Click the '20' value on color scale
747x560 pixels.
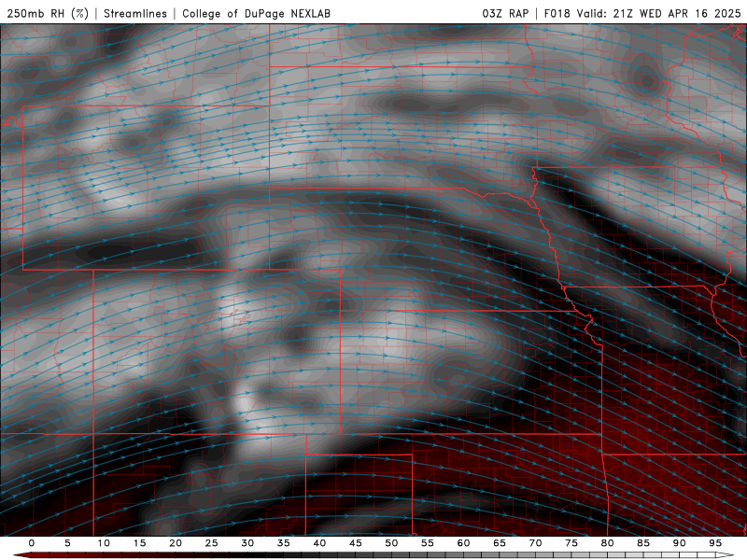click(176, 543)
